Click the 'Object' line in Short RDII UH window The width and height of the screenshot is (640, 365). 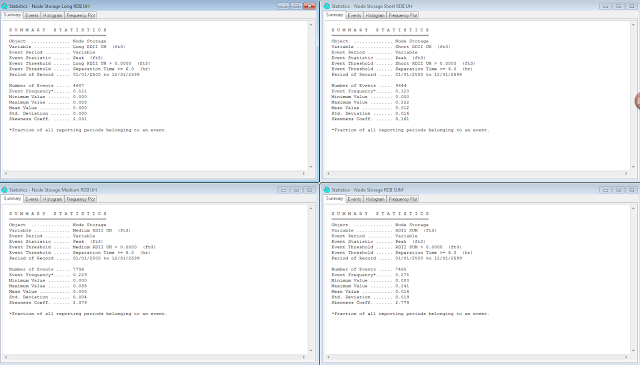click(x=380, y=41)
